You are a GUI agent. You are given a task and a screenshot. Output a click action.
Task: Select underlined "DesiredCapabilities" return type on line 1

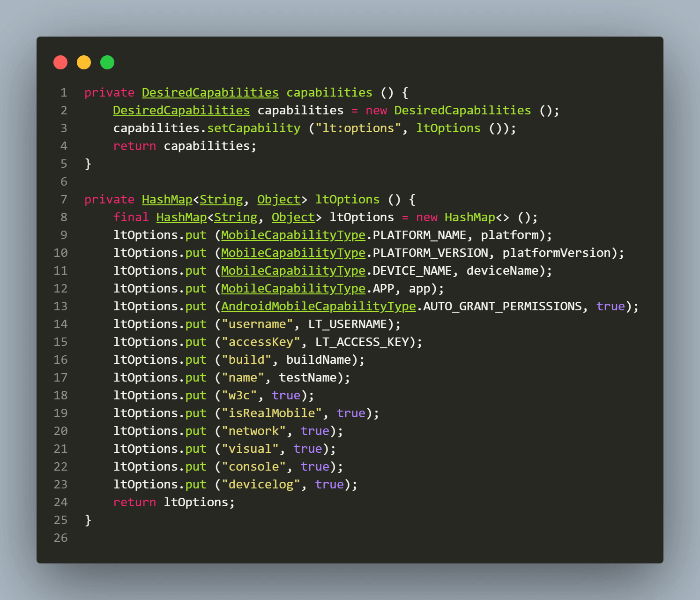click(210, 93)
